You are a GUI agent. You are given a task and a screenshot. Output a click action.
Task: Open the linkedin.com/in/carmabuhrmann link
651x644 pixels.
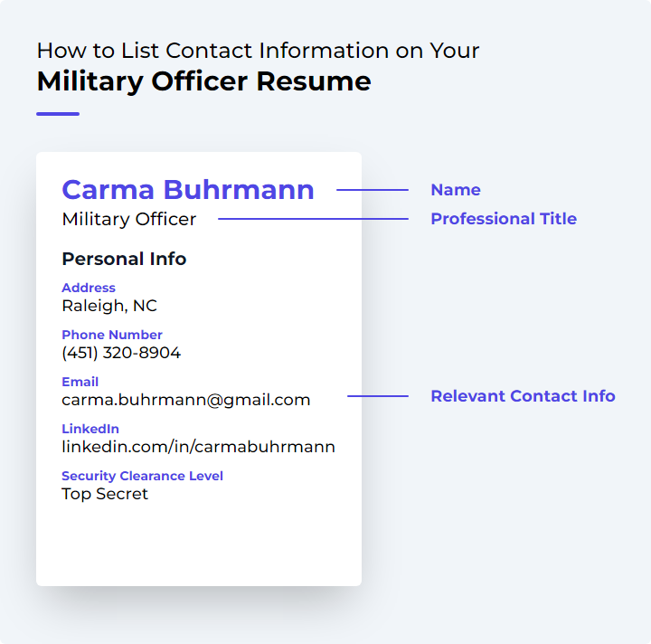[x=198, y=447]
